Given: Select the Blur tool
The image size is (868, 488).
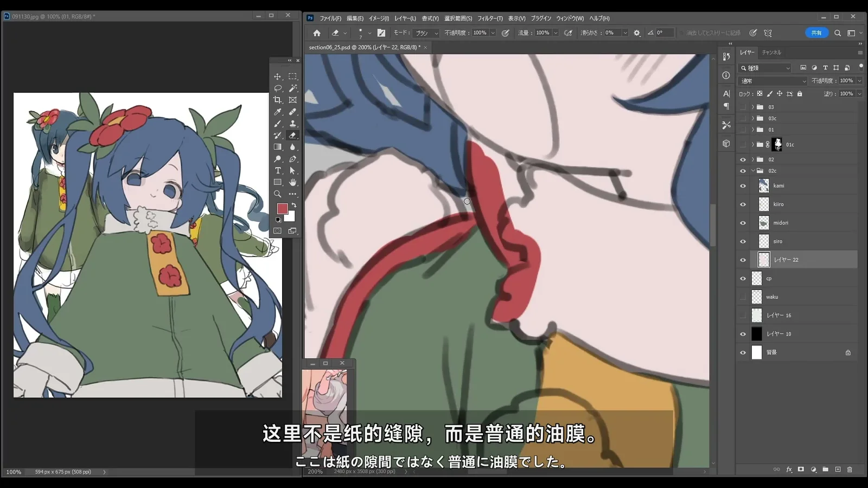Looking at the screenshot, I should [293, 147].
